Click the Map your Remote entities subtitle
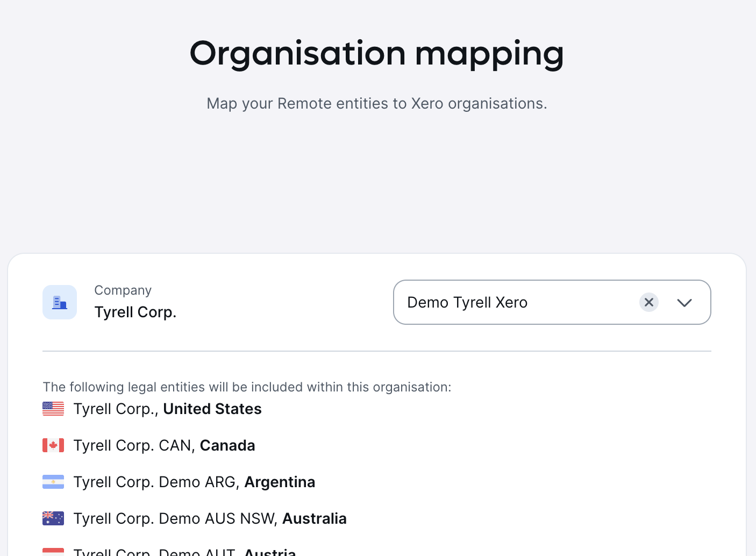Screen dimensions: 756x556 [x=377, y=103]
